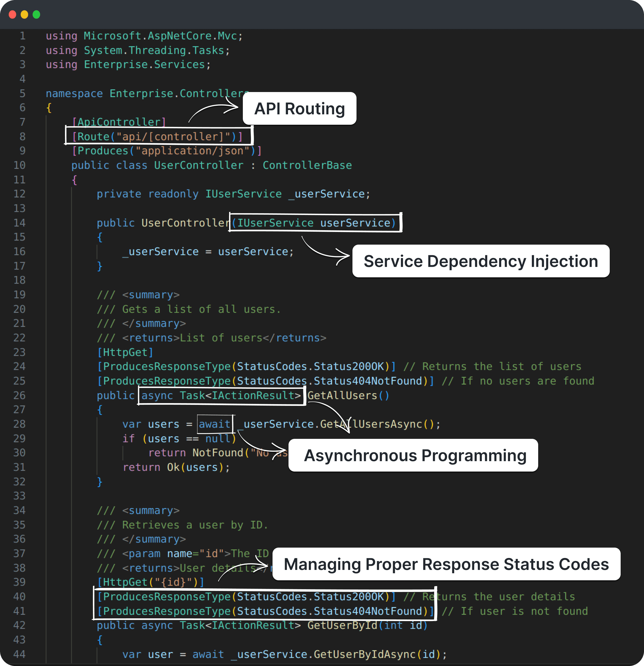Click the yellow minimize traffic light button

pyautogui.click(x=24, y=15)
